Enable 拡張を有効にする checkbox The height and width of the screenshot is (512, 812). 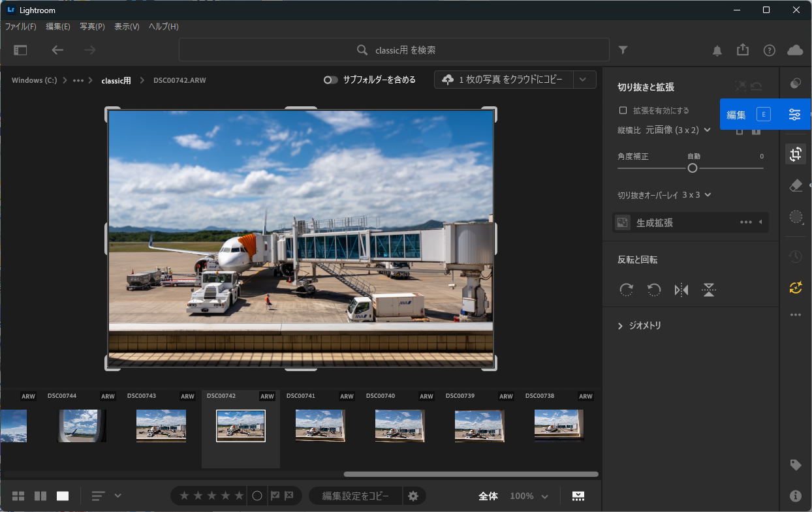(x=623, y=111)
